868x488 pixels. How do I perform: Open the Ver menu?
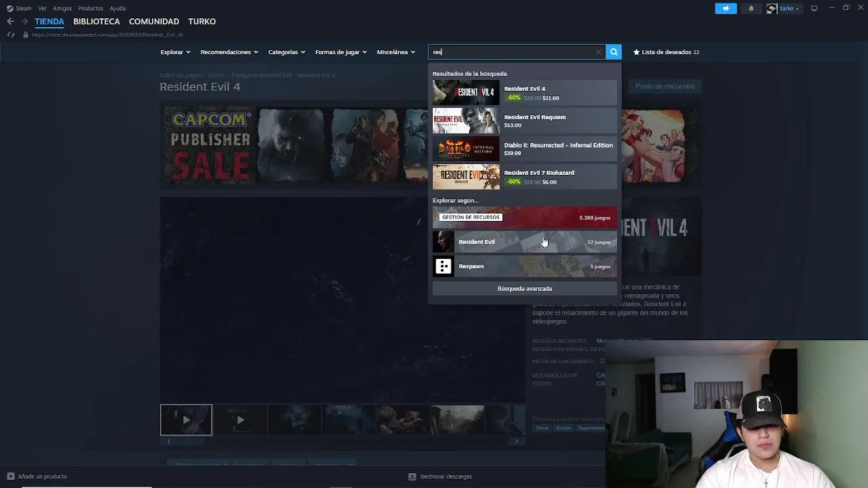click(42, 8)
